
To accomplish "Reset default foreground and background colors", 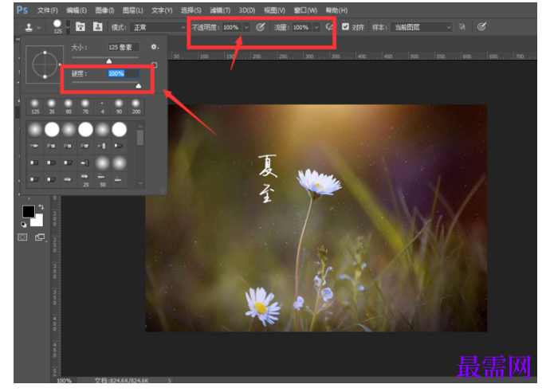I will point(23,225).
